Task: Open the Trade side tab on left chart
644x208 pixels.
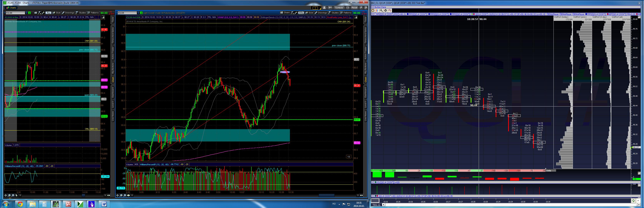Action: pos(113,19)
